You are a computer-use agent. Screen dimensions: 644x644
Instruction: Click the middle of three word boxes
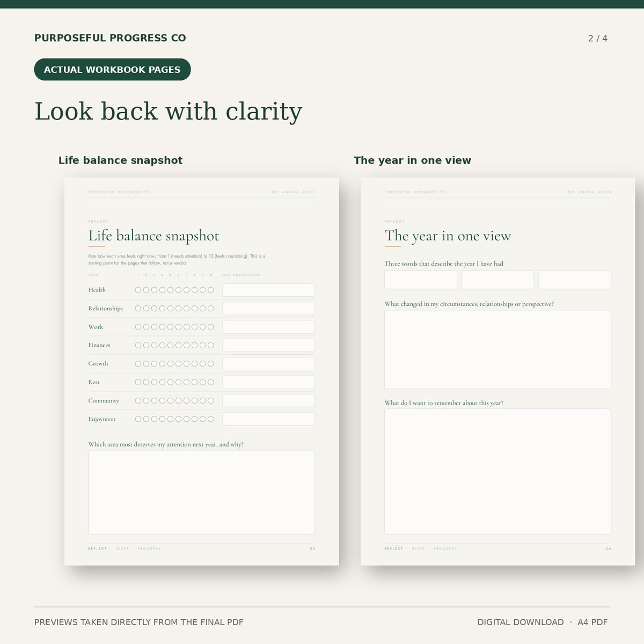[497, 280]
